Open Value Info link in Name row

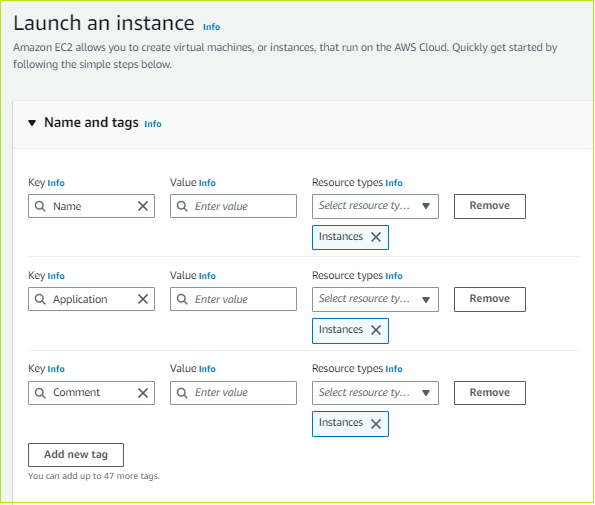tap(207, 183)
